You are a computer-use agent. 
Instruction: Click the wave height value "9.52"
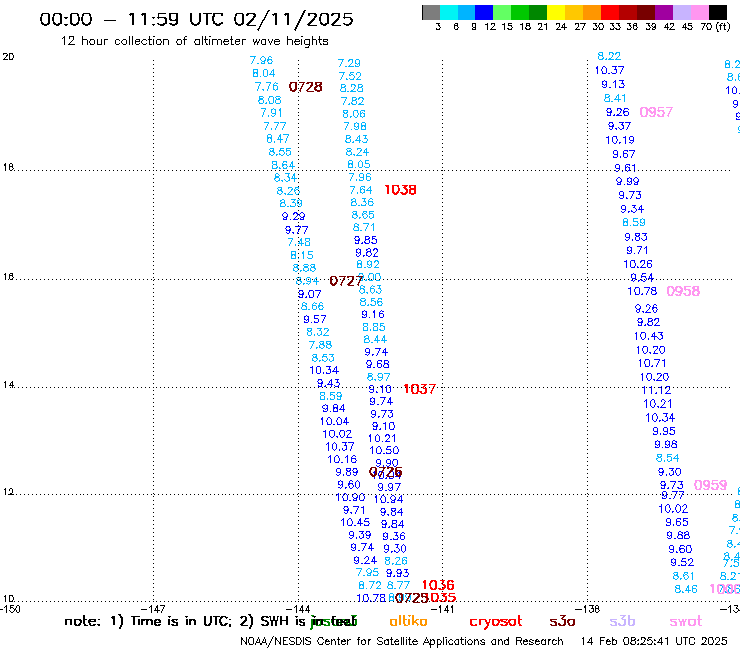[682, 562]
